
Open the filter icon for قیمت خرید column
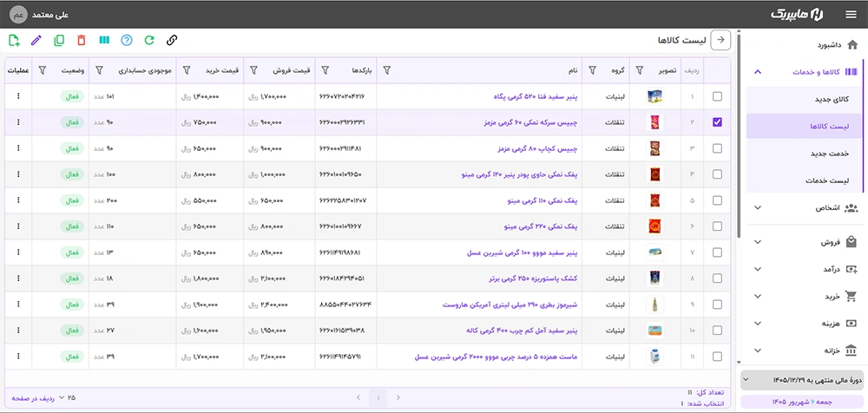click(187, 70)
